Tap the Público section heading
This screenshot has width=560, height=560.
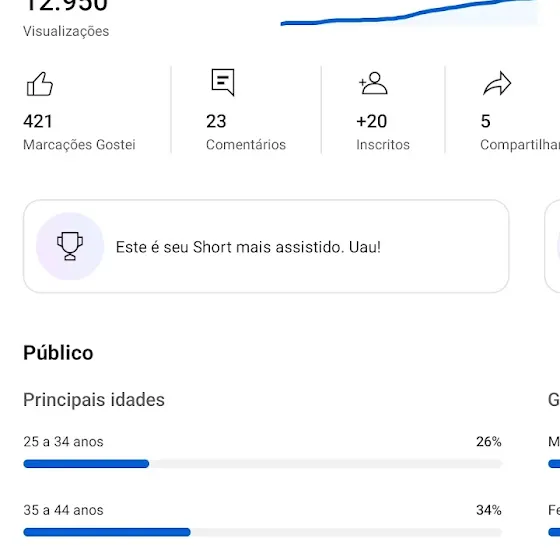(x=58, y=353)
